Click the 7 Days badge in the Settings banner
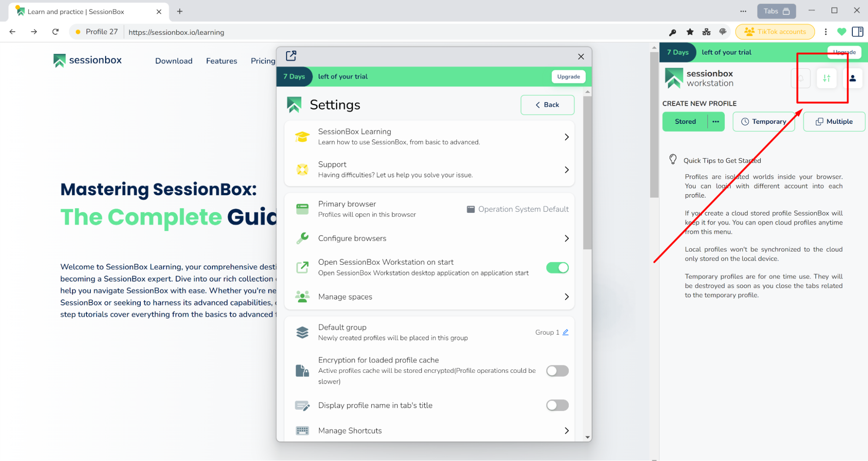The width and height of the screenshot is (868, 461). pyautogui.click(x=294, y=76)
